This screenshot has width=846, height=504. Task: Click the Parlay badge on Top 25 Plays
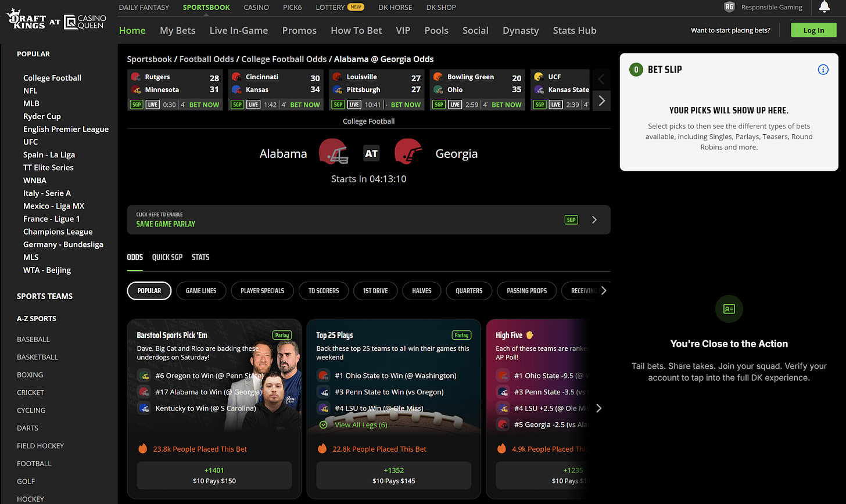coord(461,335)
